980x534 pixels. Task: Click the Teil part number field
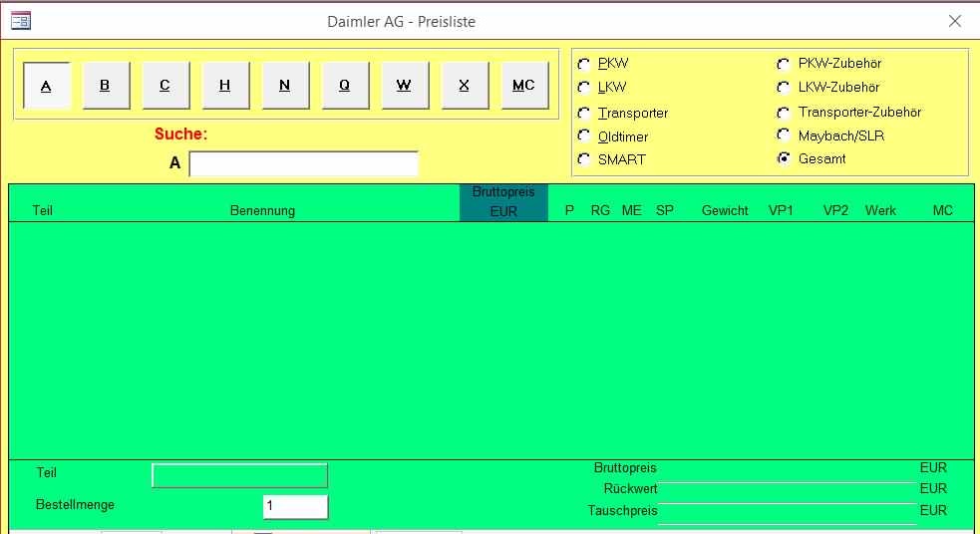[x=239, y=475]
